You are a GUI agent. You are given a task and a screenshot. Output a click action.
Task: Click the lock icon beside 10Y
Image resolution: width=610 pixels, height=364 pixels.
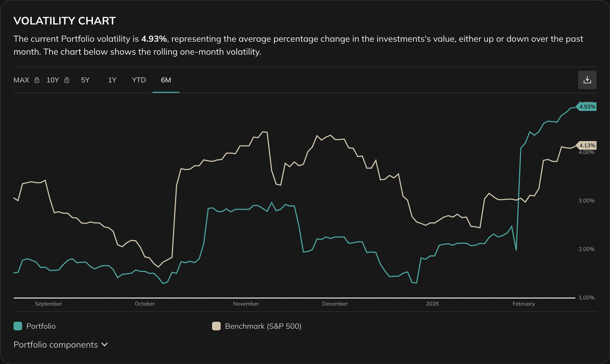(67, 80)
